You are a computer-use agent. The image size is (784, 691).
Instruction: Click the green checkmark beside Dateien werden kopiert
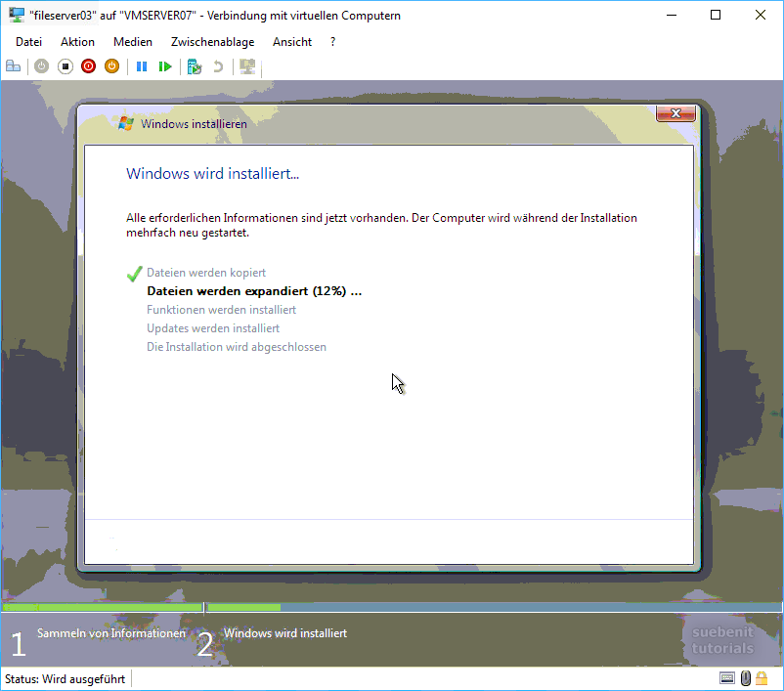pyautogui.click(x=135, y=274)
